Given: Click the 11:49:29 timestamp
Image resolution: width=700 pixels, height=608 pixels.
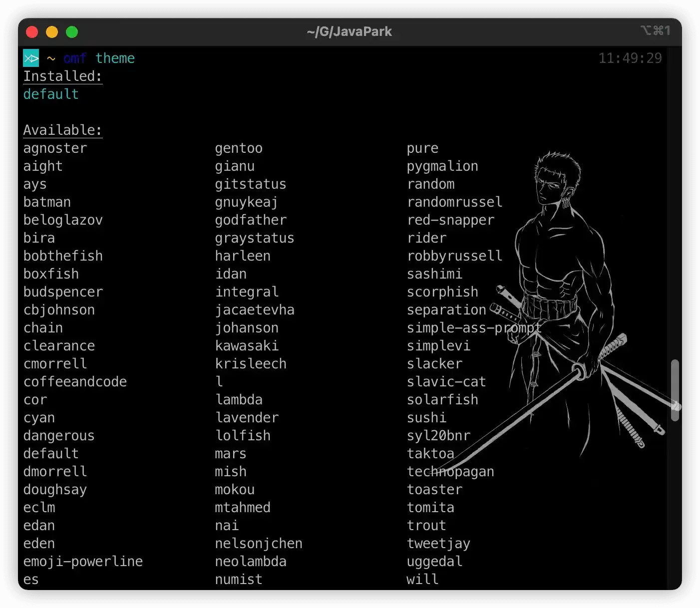Looking at the screenshot, I should 630,58.
